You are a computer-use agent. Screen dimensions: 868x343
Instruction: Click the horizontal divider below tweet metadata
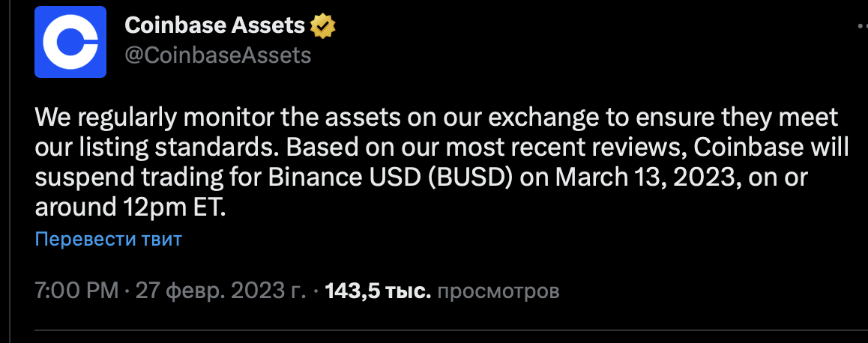click(451, 331)
